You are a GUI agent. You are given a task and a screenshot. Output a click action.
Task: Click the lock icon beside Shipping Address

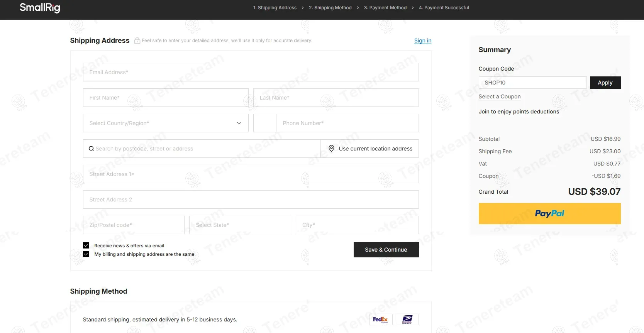pos(137,41)
